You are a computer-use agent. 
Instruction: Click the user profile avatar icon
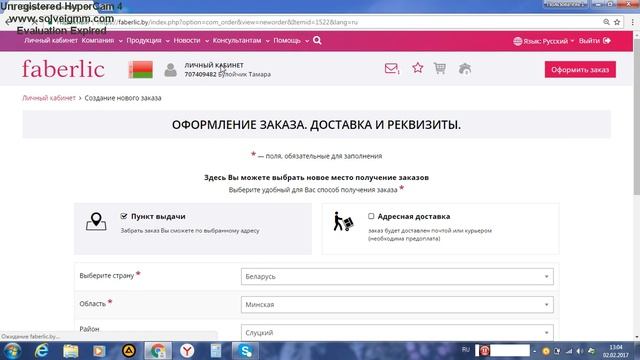click(x=171, y=70)
